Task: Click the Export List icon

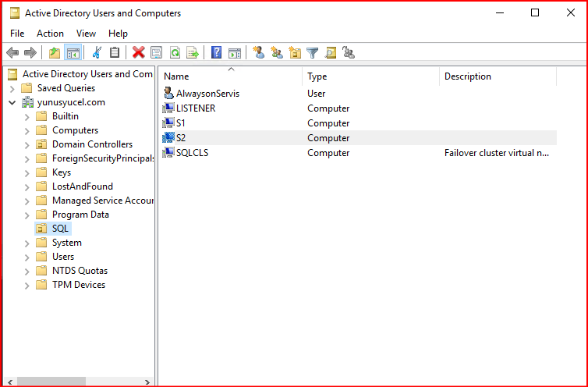Action: (x=192, y=52)
